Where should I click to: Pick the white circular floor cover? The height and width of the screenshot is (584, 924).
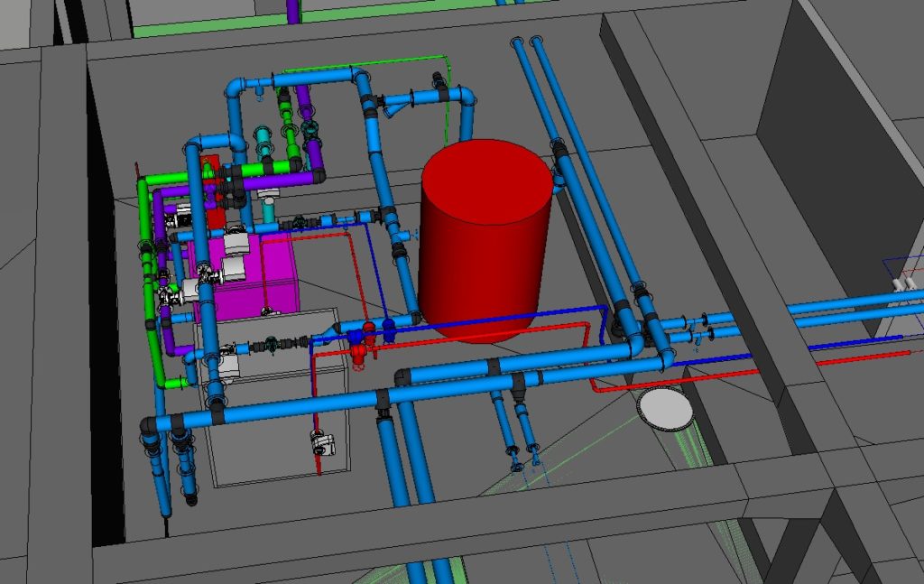(665, 410)
